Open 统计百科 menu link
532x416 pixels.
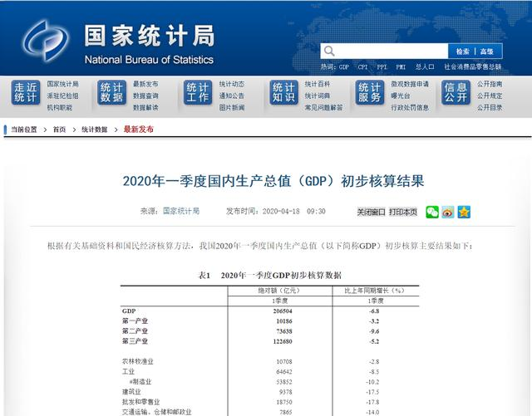318,84
